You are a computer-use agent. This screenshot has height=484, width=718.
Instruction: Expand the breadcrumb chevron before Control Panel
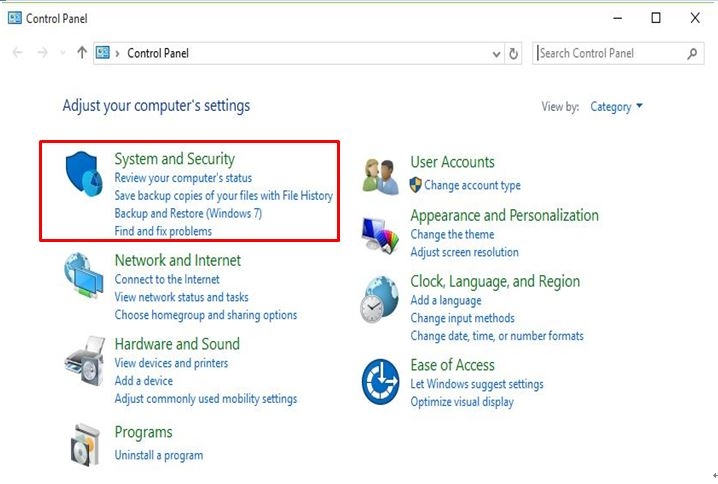[x=117, y=54]
